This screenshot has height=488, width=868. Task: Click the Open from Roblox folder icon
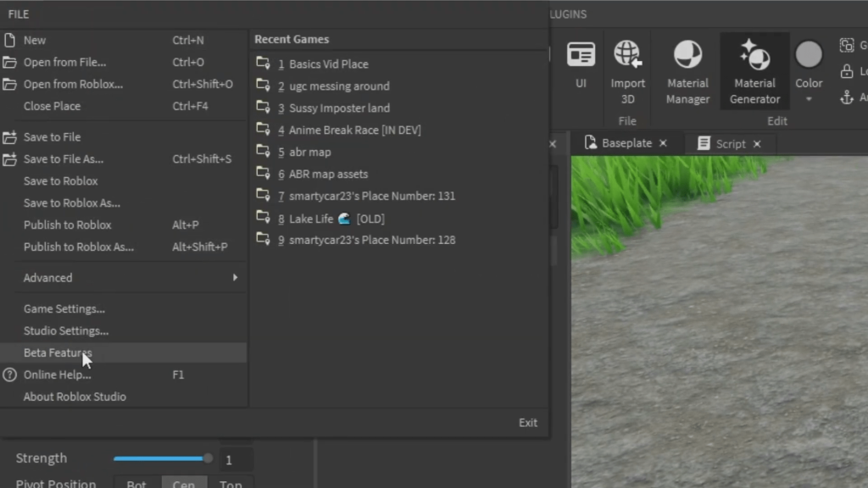pos(9,84)
